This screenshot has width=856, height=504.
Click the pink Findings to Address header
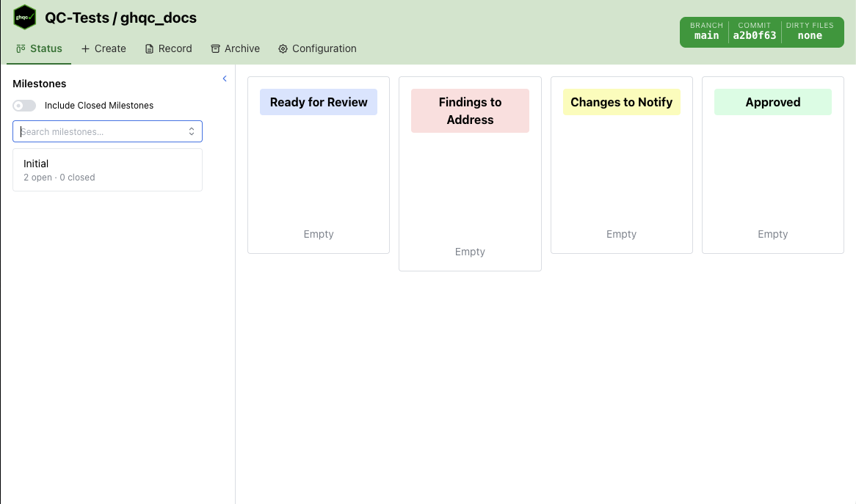pyautogui.click(x=470, y=111)
